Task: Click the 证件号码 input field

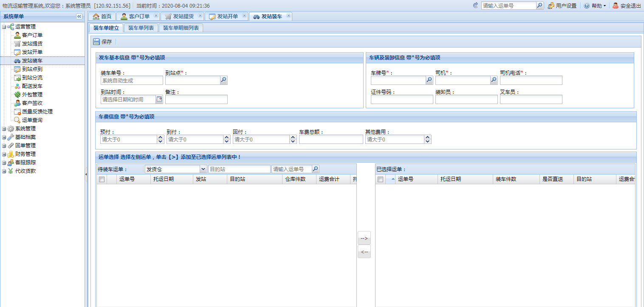Action: tap(402, 99)
